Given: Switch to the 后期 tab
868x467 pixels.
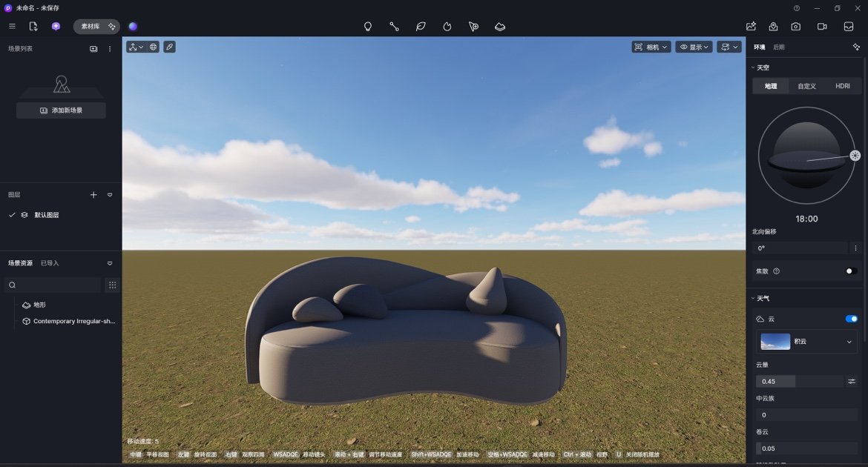Looking at the screenshot, I should (779, 47).
